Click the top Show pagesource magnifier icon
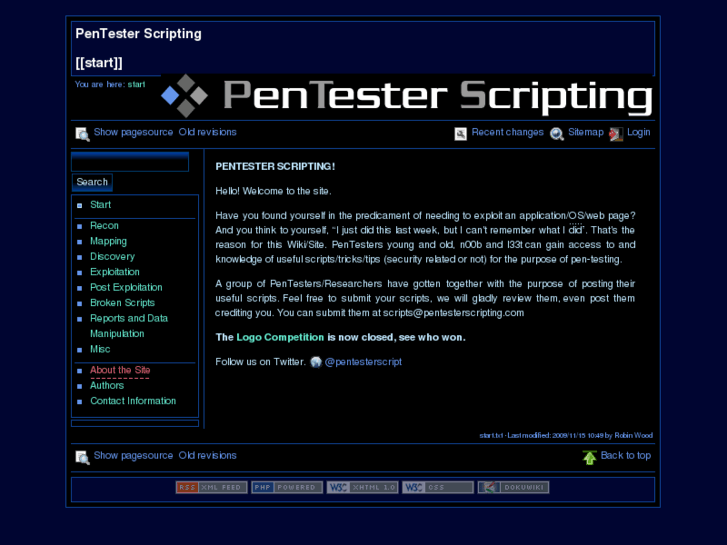The image size is (727, 545). coord(83,134)
